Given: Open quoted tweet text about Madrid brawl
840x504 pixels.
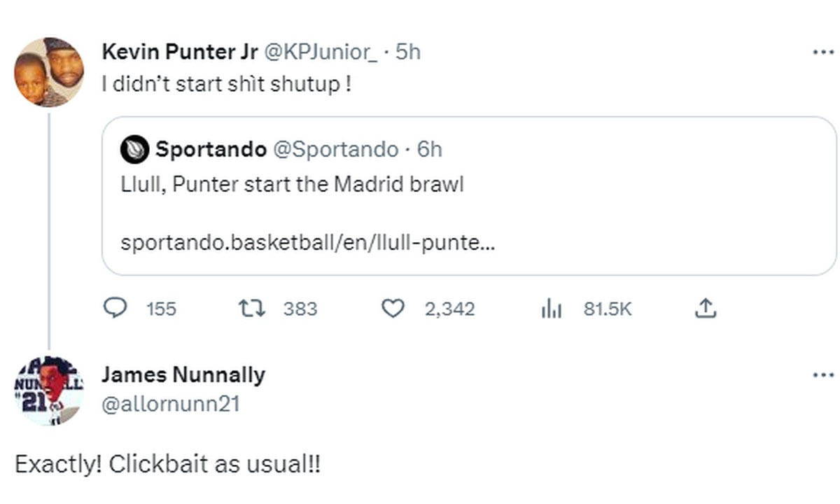Looking at the screenshot, I should [x=292, y=185].
